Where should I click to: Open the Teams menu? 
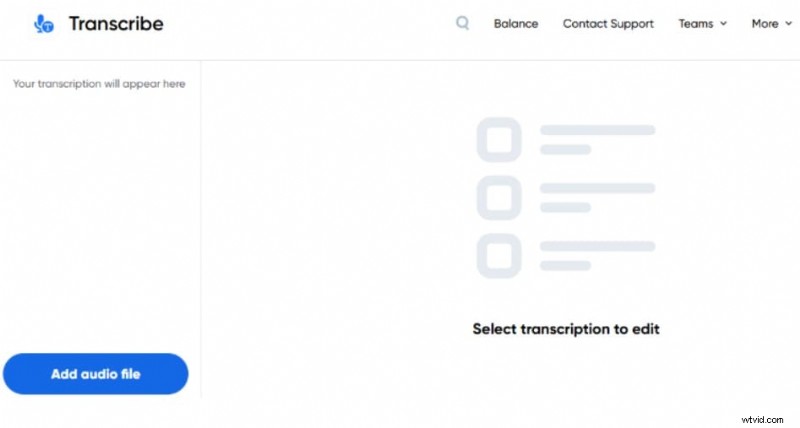pyautogui.click(x=695, y=23)
